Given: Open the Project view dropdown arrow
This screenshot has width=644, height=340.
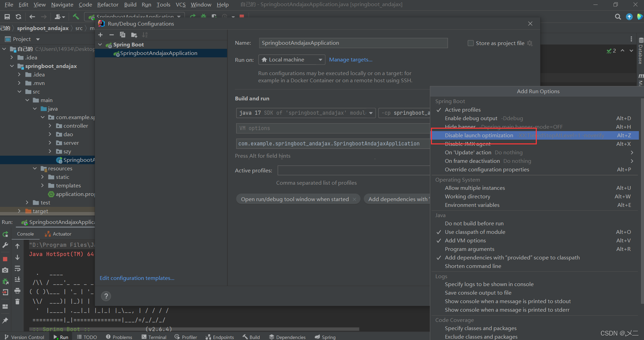Looking at the screenshot, I should (38, 39).
